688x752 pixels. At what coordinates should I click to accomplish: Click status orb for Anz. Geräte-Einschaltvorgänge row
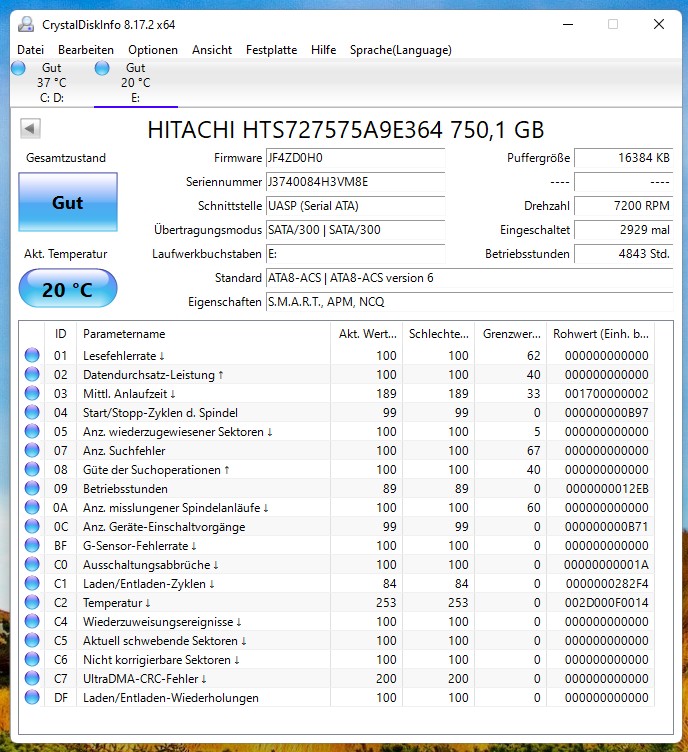pyautogui.click(x=32, y=526)
